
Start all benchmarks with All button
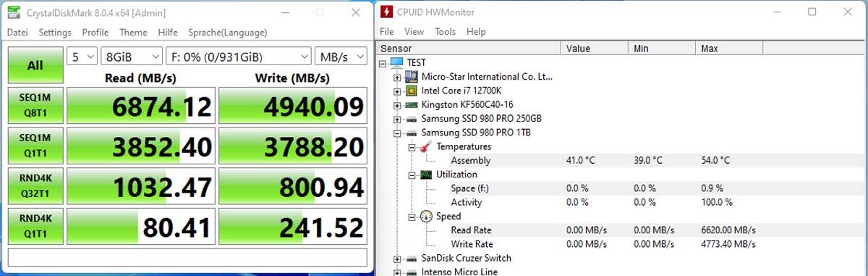[x=35, y=65]
